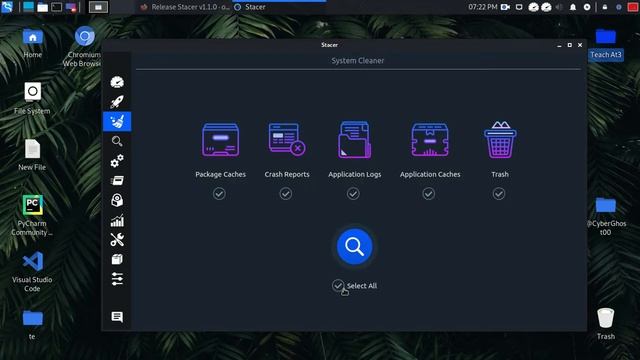The height and width of the screenshot is (360, 640).
Task: Maximize the Stacer window
Action: coord(569,45)
